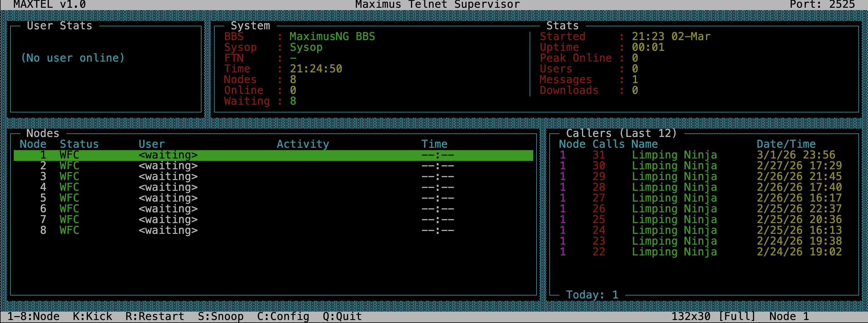Select node 6 row in Nodes list
The width and height of the screenshot is (868, 323).
[x=273, y=209]
